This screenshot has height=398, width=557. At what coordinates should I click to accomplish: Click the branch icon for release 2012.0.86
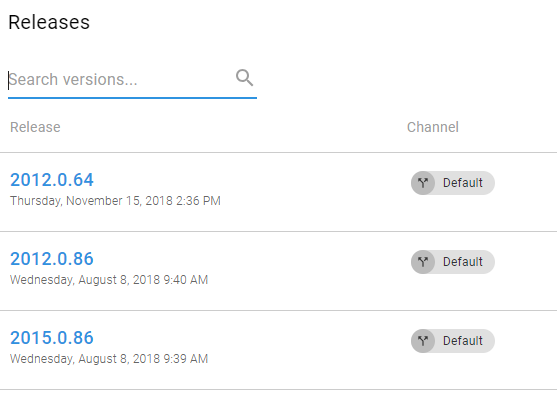coord(423,262)
